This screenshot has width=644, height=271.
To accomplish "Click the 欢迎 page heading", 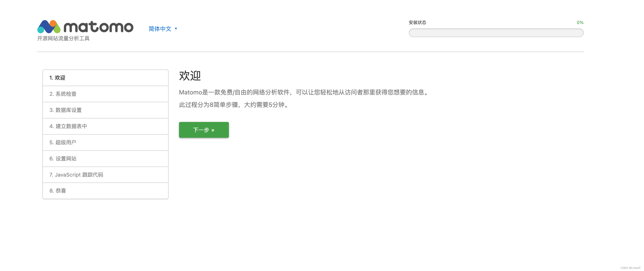I will [x=190, y=75].
